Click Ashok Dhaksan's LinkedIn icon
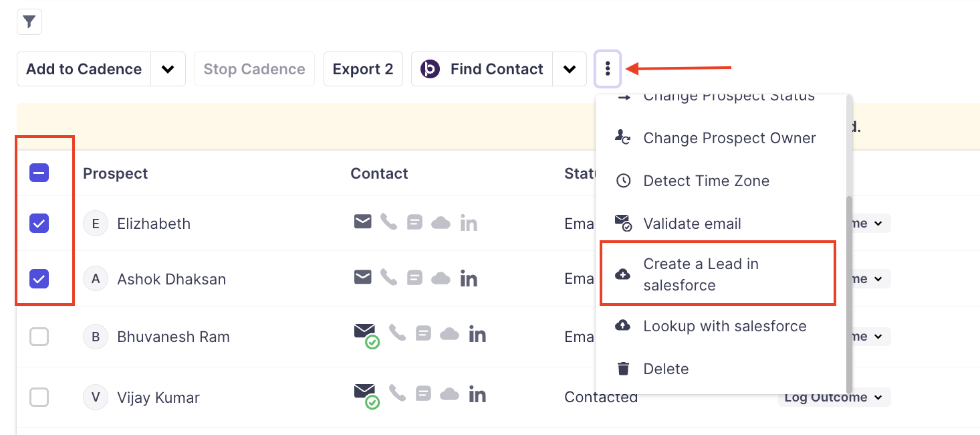The height and width of the screenshot is (435, 980). coord(469,278)
